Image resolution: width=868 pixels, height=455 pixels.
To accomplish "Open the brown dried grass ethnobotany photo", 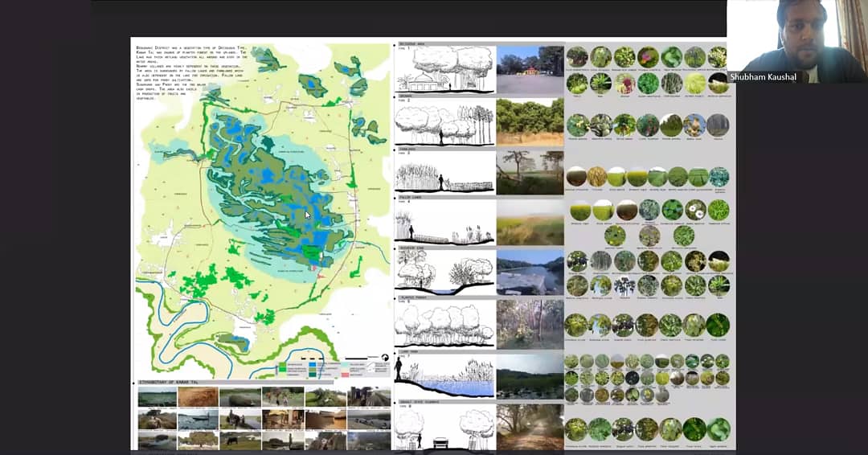I will [x=198, y=397].
